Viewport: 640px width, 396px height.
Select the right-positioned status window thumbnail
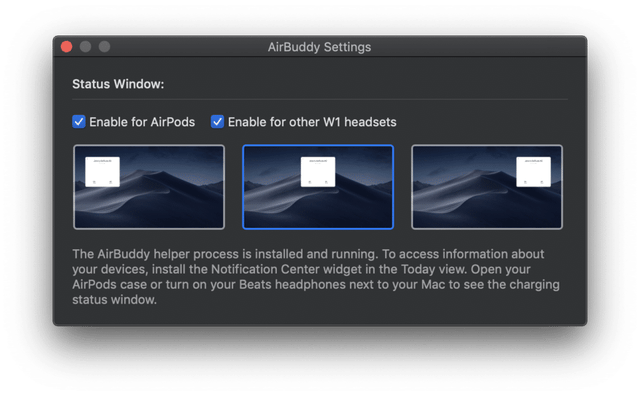tap(487, 187)
